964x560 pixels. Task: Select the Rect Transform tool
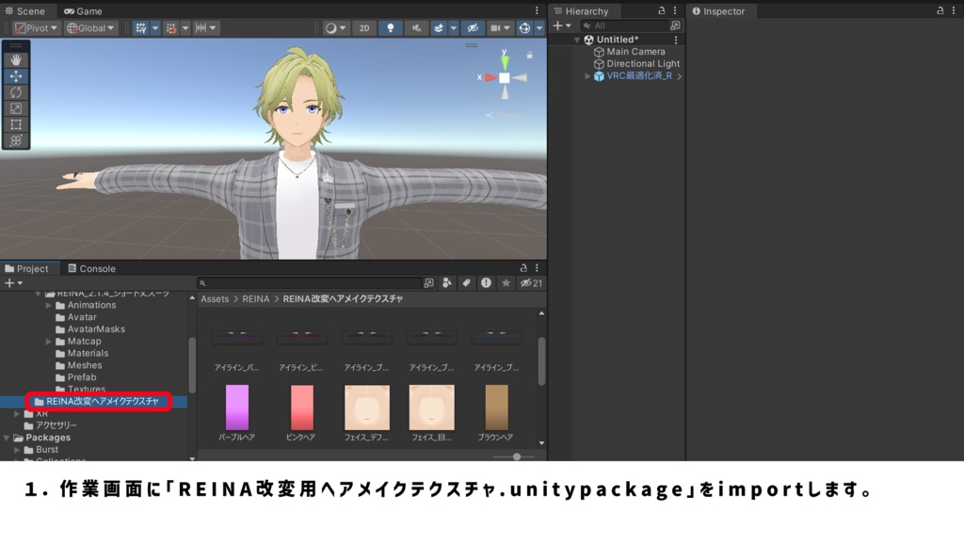point(16,123)
